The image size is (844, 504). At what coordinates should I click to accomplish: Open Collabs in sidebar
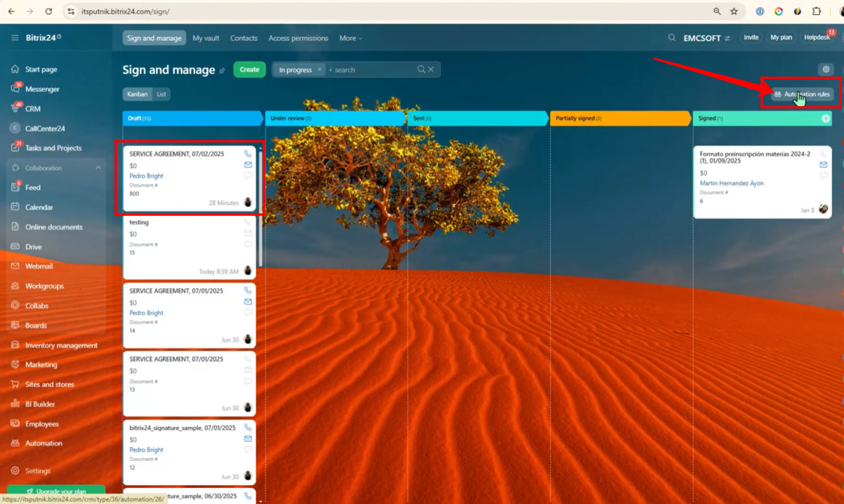(36, 306)
